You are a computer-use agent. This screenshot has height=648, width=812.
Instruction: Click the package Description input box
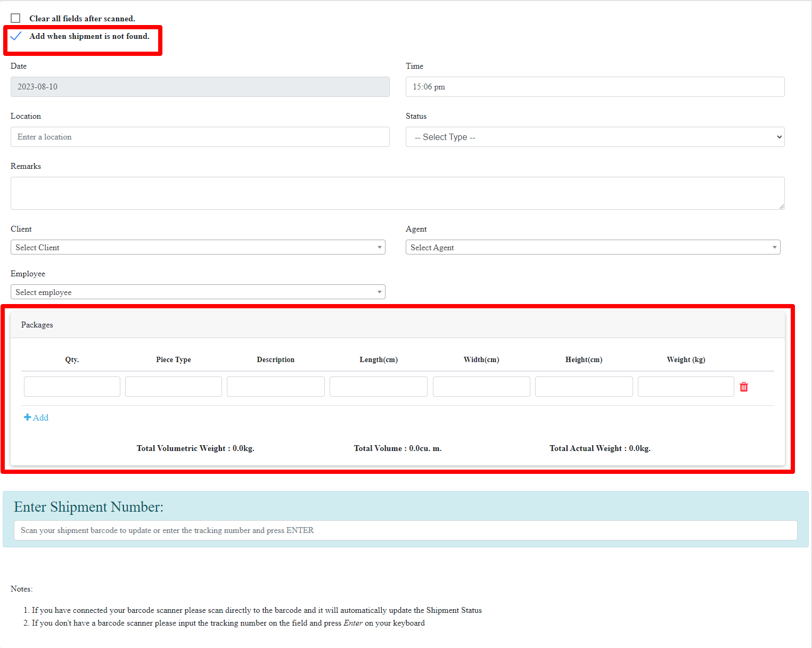(x=275, y=387)
